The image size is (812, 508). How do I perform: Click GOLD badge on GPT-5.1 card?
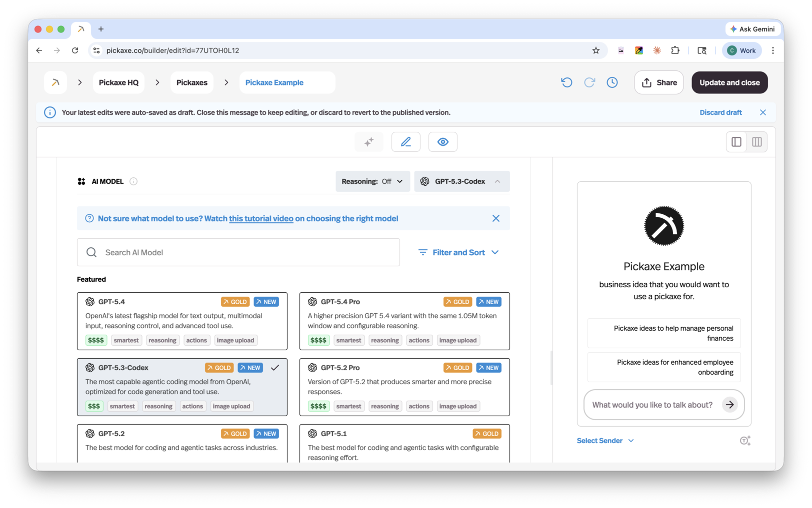coord(487,434)
